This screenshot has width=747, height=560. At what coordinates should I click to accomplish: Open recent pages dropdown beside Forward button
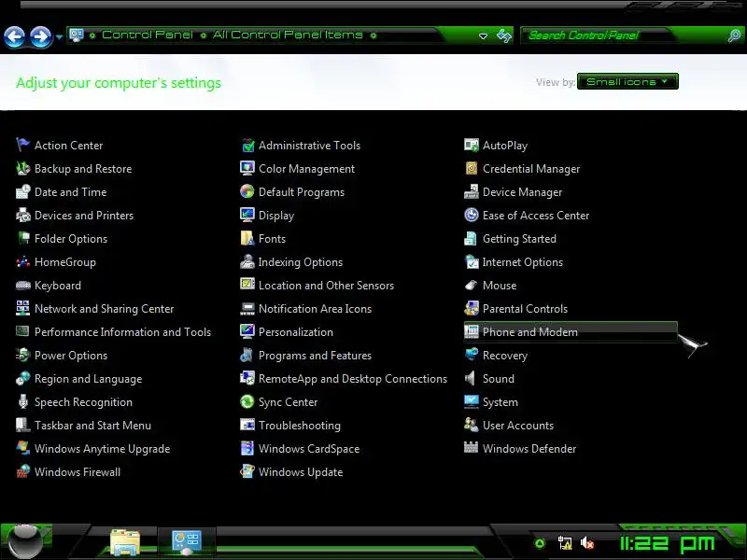[59, 36]
